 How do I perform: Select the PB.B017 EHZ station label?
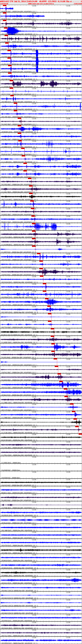(19, 222)
